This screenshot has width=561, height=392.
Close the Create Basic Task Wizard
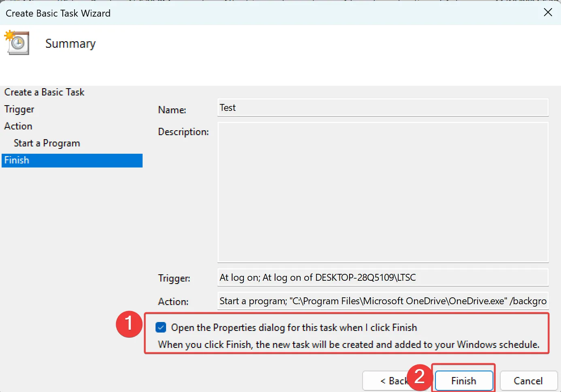548,12
